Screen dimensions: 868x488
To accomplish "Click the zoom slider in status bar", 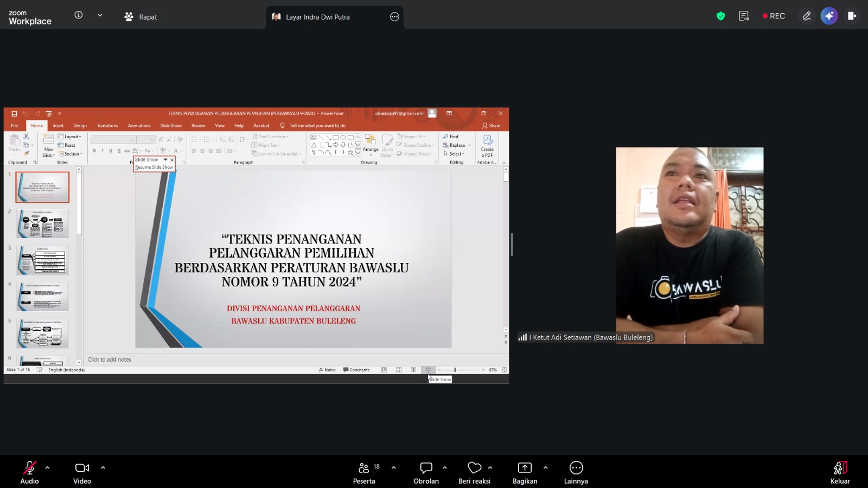I will 461,370.
